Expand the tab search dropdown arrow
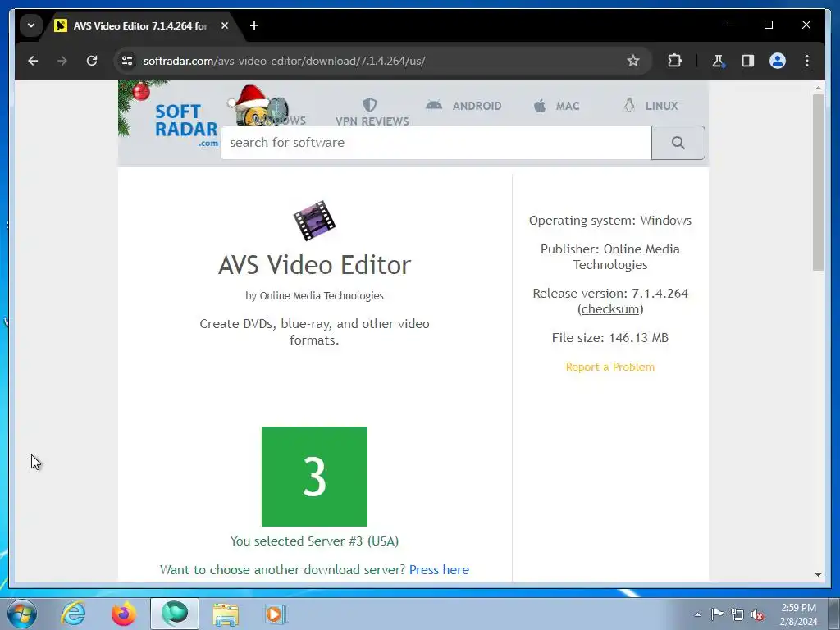Image resolution: width=840 pixels, height=630 pixels. (31, 25)
